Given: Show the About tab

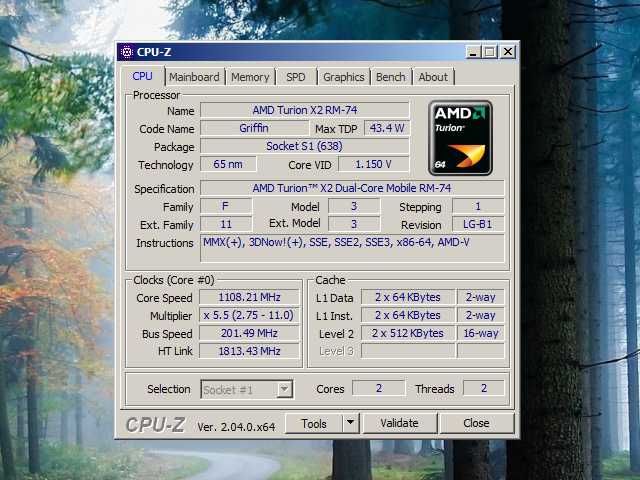Looking at the screenshot, I should click(x=433, y=77).
